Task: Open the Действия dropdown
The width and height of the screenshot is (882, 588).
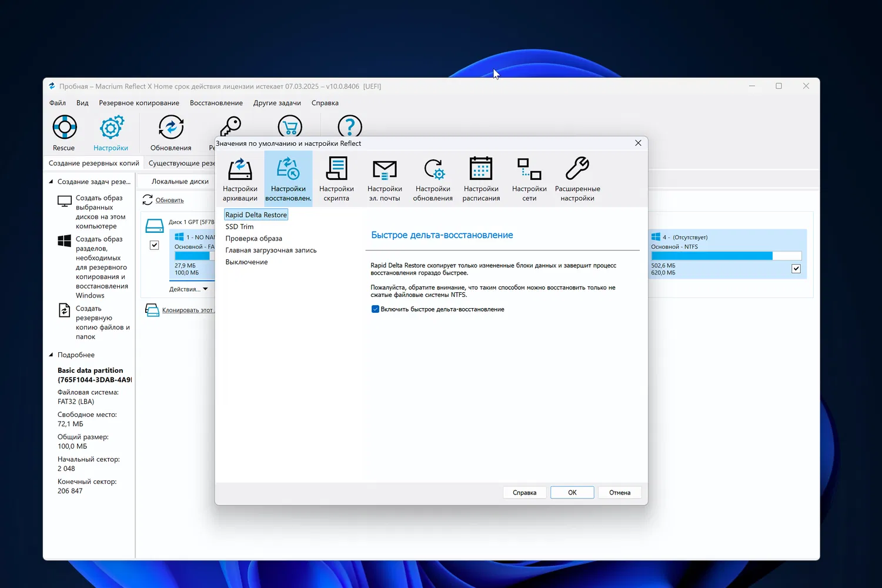Action: (188, 289)
